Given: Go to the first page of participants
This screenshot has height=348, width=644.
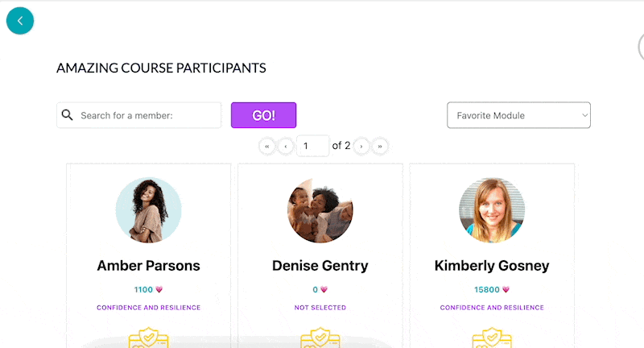Looking at the screenshot, I should 267,146.
